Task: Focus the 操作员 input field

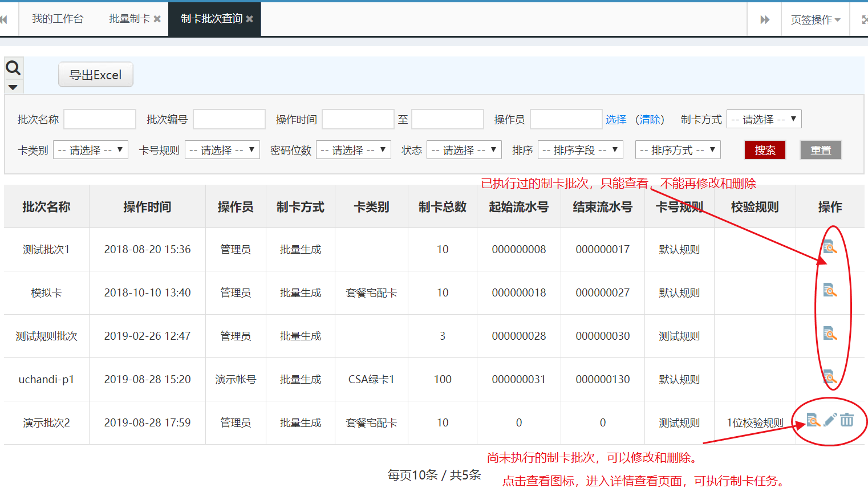Action: pyautogui.click(x=566, y=119)
